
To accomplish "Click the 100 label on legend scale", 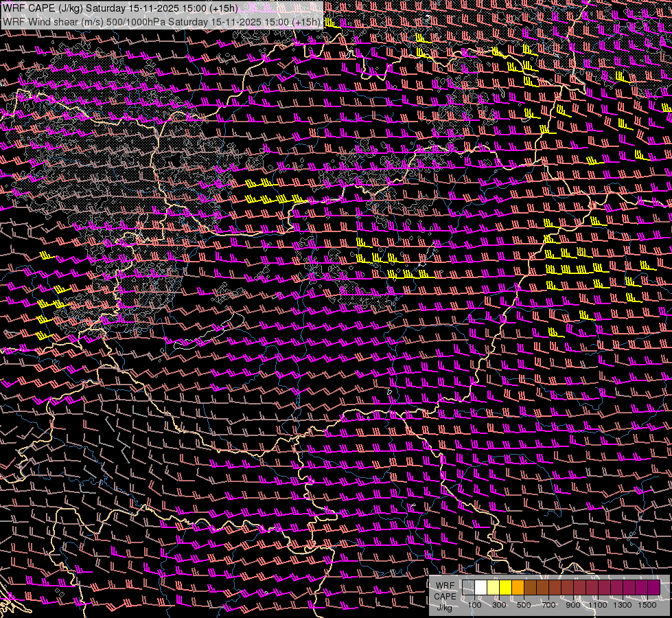I will (474, 605).
